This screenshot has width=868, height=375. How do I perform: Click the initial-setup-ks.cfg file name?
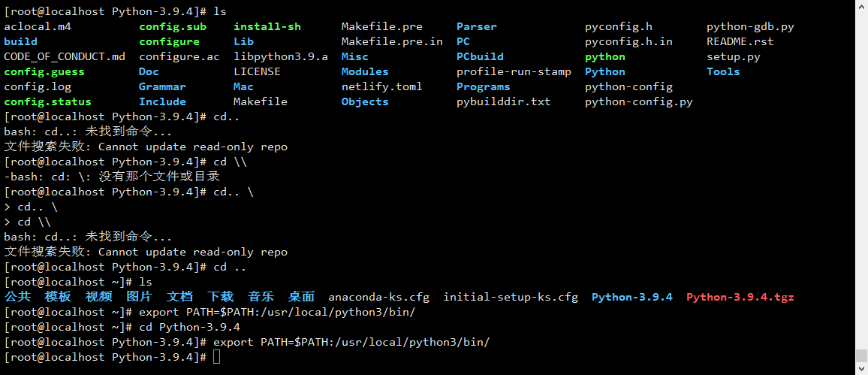click(511, 297)
